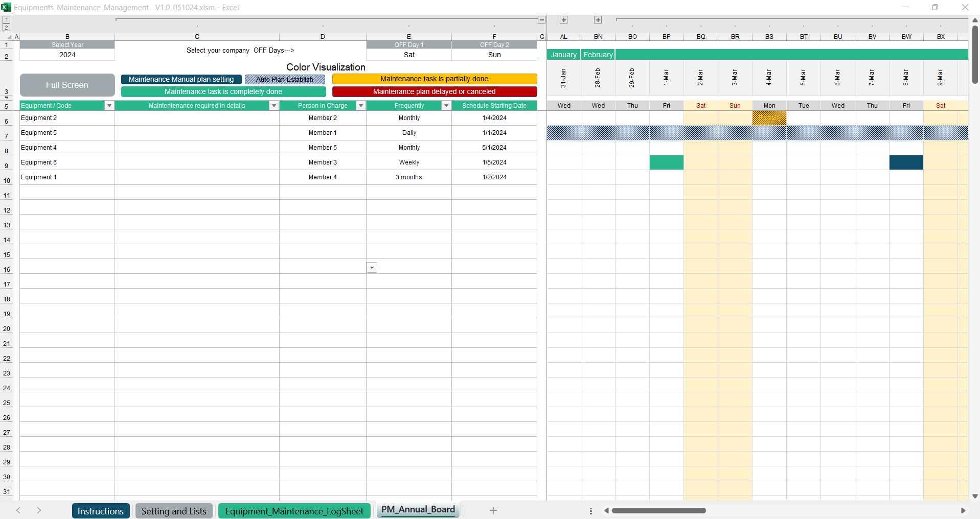Click the red delayed or canceled legend swatch
Image resolution: width=980 pixels, height=519 pixels.
click(x=434, y=92)
